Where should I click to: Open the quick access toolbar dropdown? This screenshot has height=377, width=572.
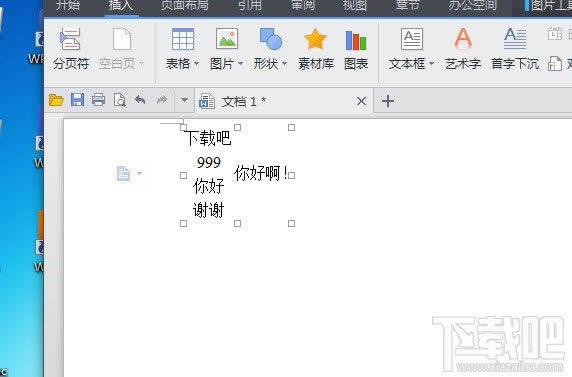point(184,100)
